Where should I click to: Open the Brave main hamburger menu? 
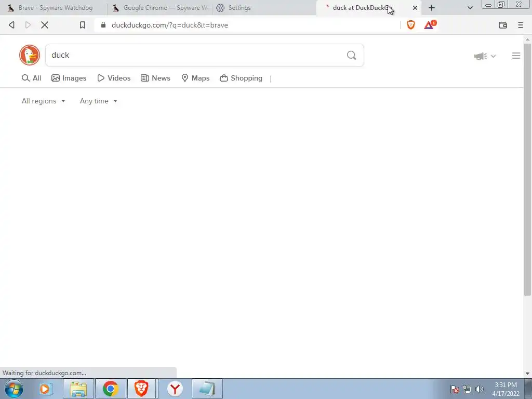click(x=521, y=25)
